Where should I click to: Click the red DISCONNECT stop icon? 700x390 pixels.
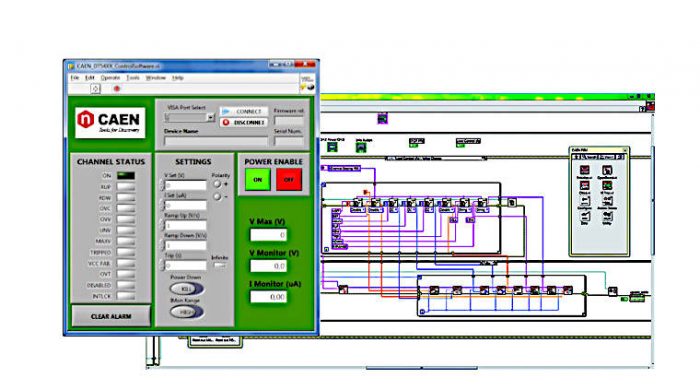click(x=226, y=122)
